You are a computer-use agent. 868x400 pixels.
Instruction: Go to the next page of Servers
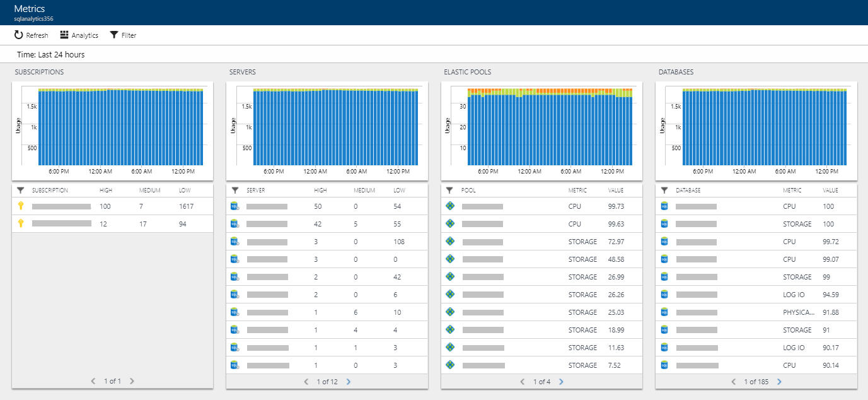tap(349, 381)
